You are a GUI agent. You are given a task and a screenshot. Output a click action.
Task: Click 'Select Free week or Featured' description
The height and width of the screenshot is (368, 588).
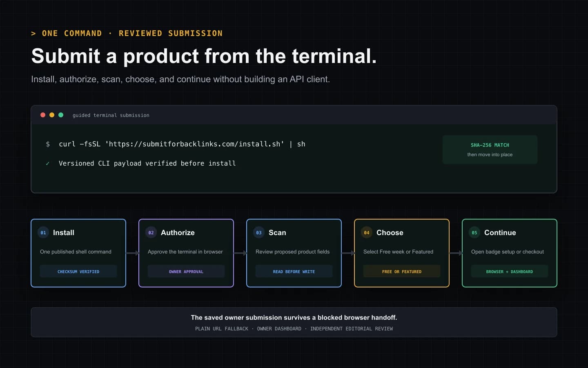[x=398, y=252]
